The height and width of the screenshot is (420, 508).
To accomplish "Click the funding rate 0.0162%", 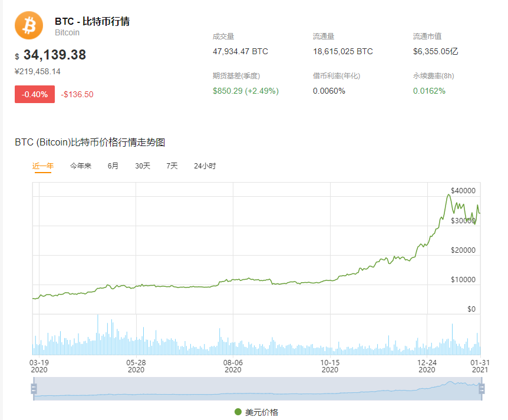I will 429,91.
